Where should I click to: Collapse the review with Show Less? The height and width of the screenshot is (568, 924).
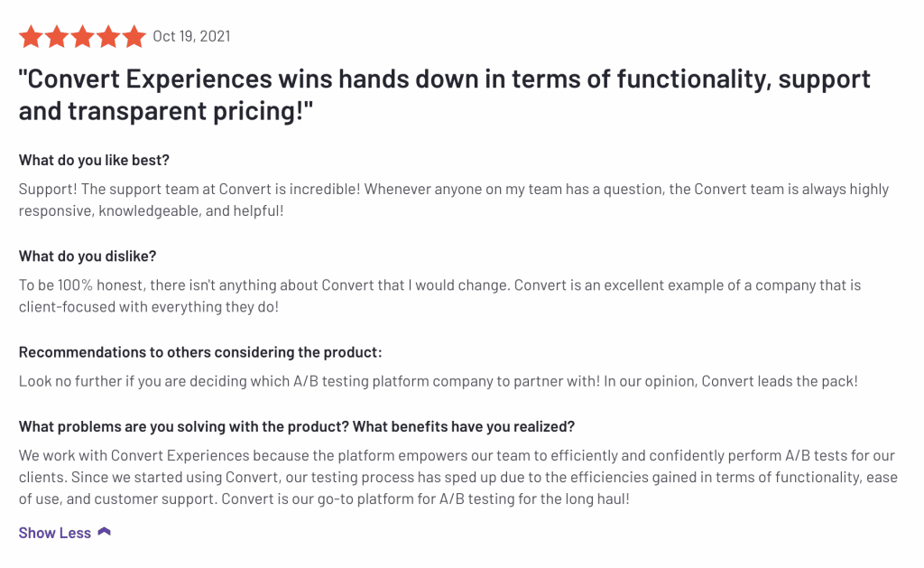point(55,533)
